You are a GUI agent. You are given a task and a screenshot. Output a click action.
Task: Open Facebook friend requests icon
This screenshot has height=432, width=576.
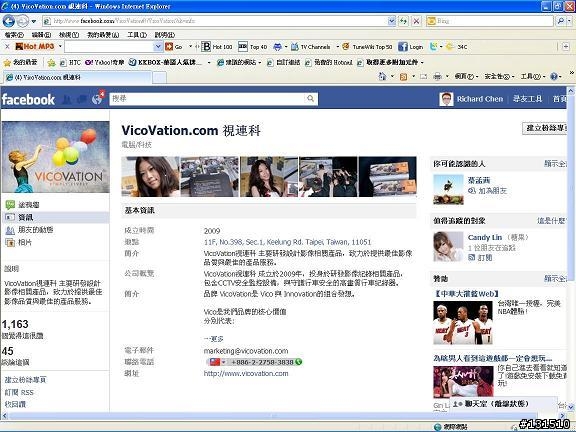(66, 100)
